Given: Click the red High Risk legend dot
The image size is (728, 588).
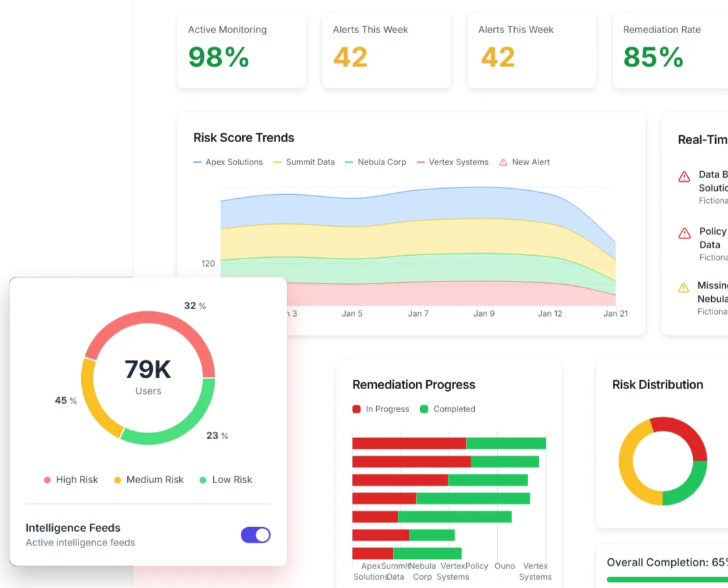Looking at the screenshot, I should click(47, 480).
